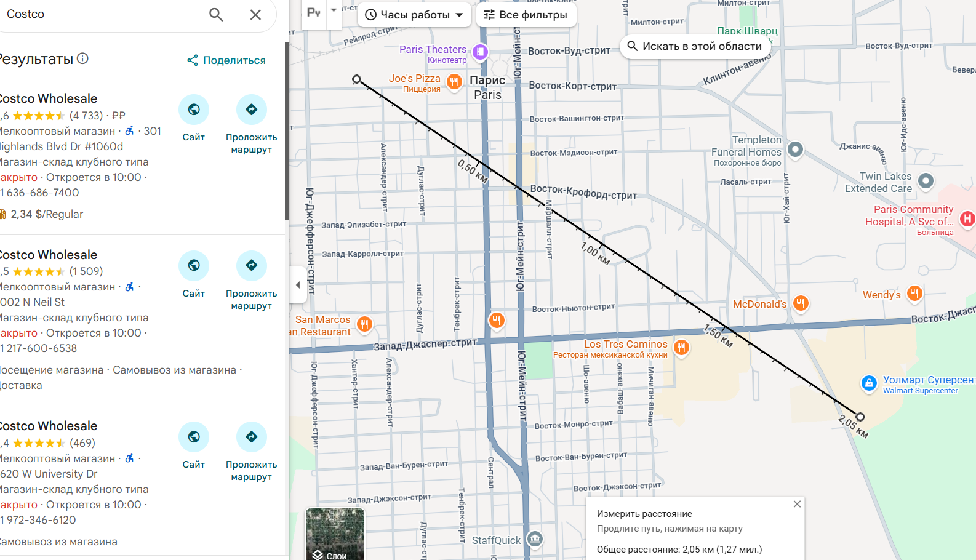Click the Измерить расстояние heading
This screenshot has width=976, height=560.
[x=644, y=514]
